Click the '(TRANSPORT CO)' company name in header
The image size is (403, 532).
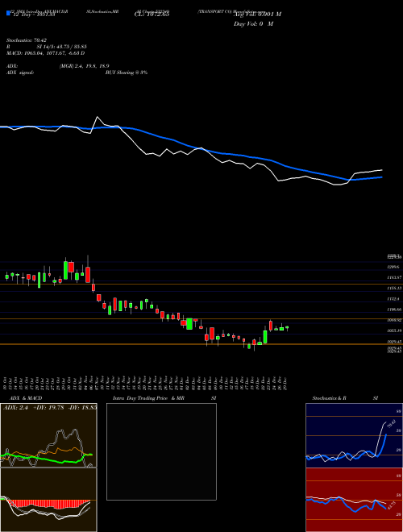click(214, 11)
